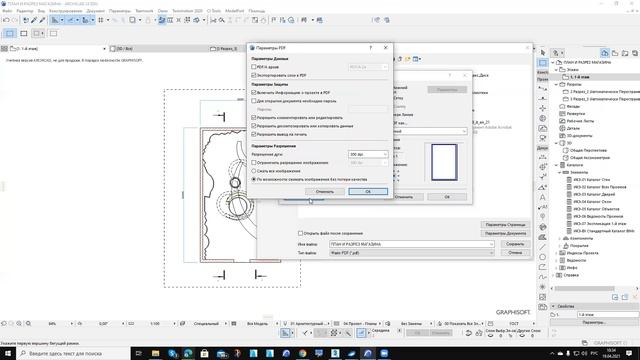The height and width of the screenshot is (360, 640).
Task: Toggle Разрешить декомпозировать или копировать данные
Action: [x=254, y=126]
